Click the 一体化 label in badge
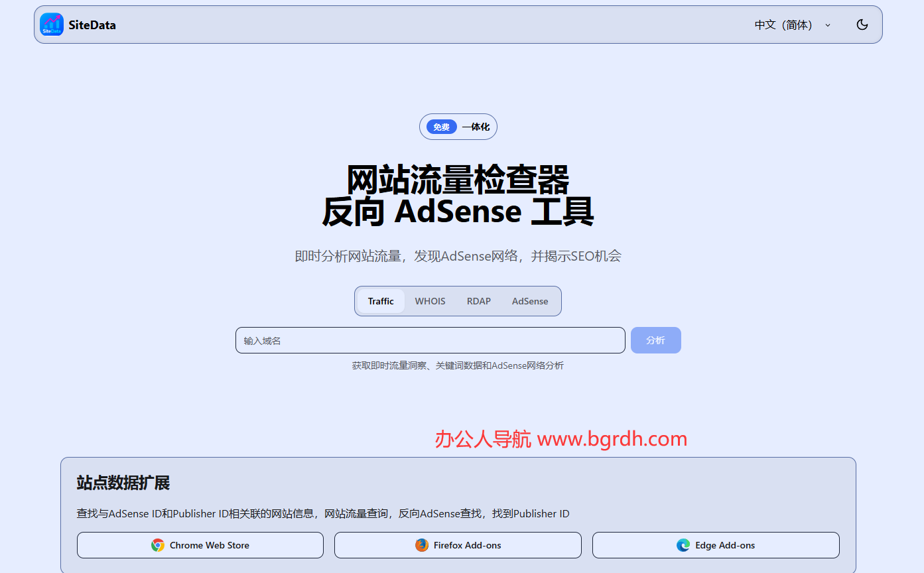924x573 pixels. point(476,127)
